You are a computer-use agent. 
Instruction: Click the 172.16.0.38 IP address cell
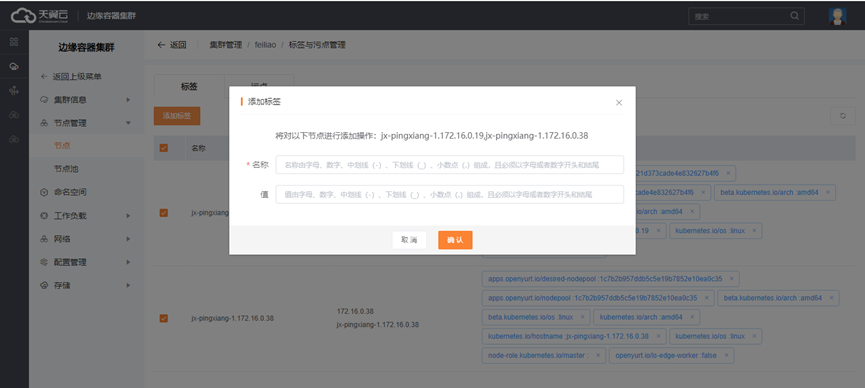(355, 311)
